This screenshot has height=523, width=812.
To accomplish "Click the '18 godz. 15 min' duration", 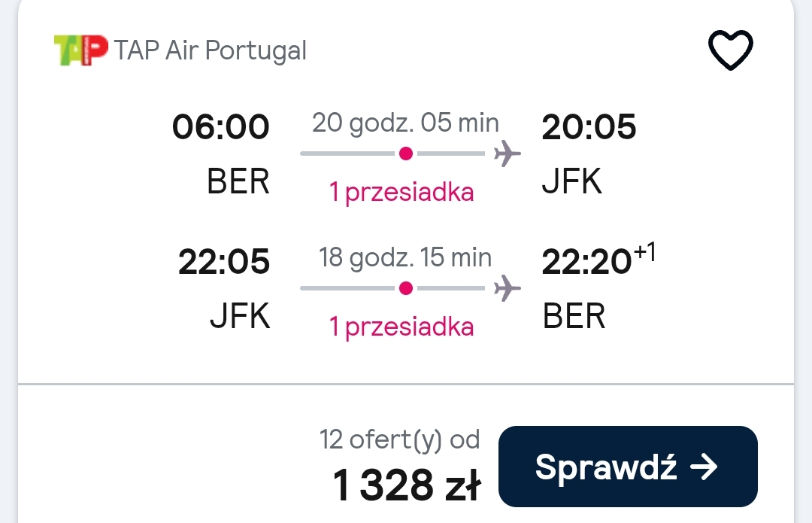I will tap(405, 257).
